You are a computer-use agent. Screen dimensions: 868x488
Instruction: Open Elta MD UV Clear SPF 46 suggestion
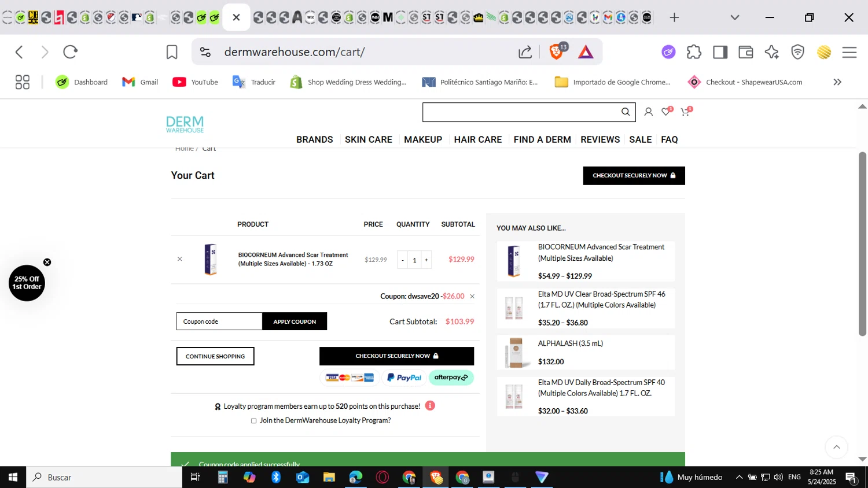[602, 300]
